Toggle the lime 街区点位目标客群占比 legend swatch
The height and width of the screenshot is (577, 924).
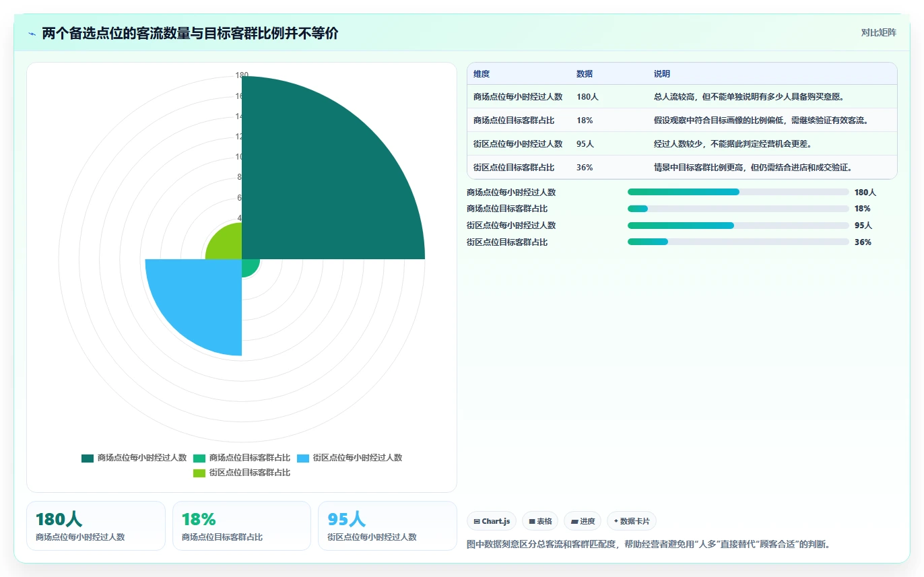(199, 473)
